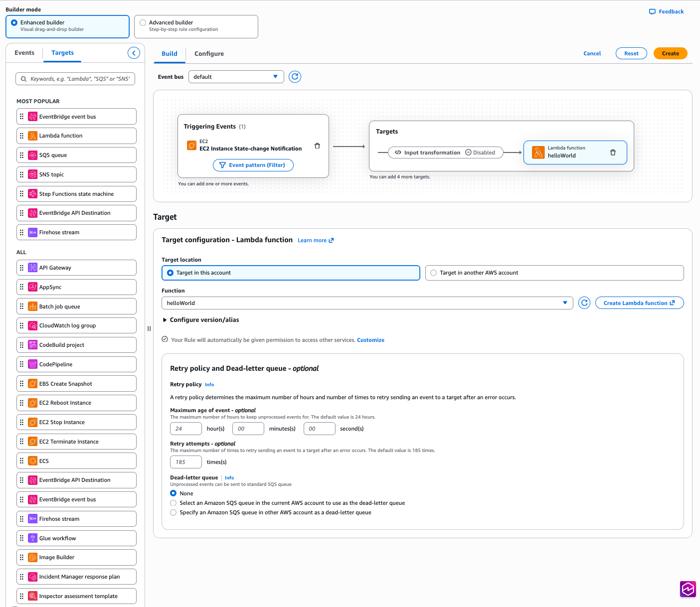
Task: Choose Target in another AWS account
Action: tap(554, 273)
